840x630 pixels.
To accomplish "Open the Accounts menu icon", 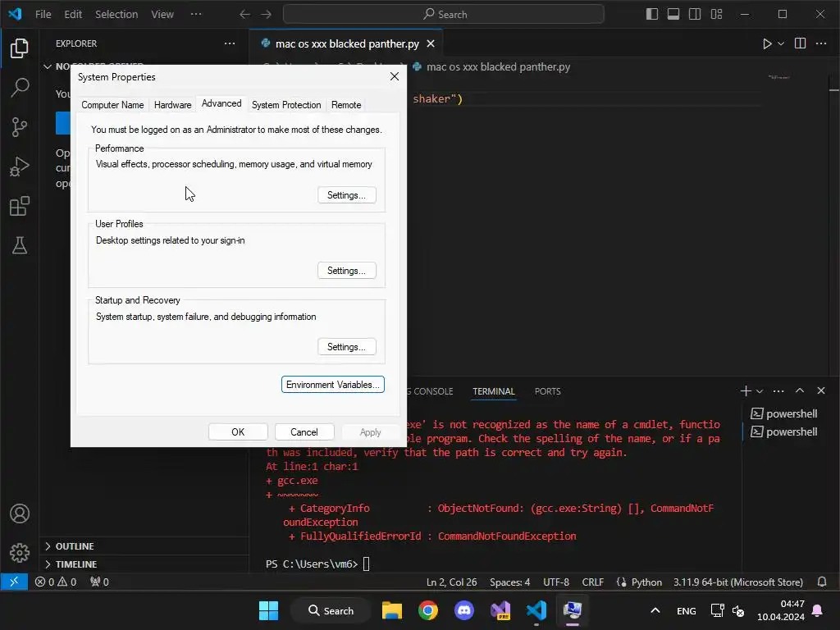I will point(20,514).
